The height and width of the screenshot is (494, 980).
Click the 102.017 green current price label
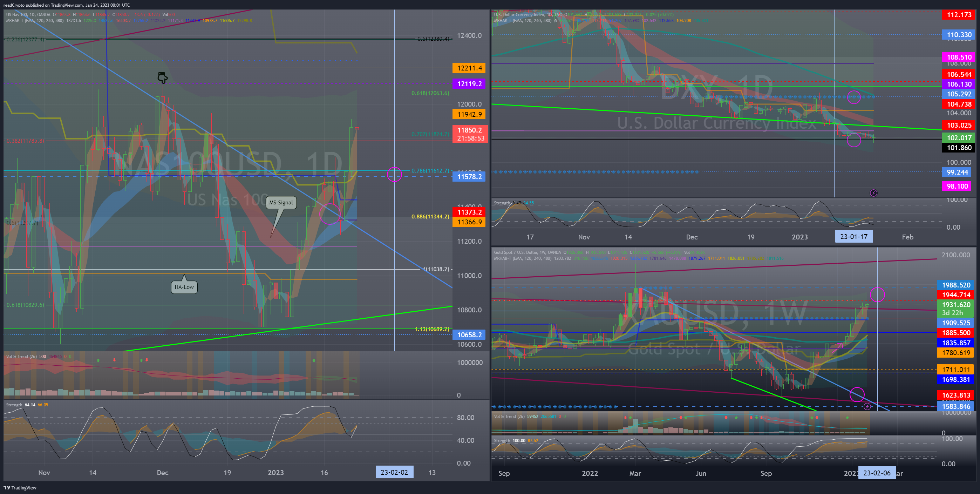pyautogui.click(x=959, y=138)
